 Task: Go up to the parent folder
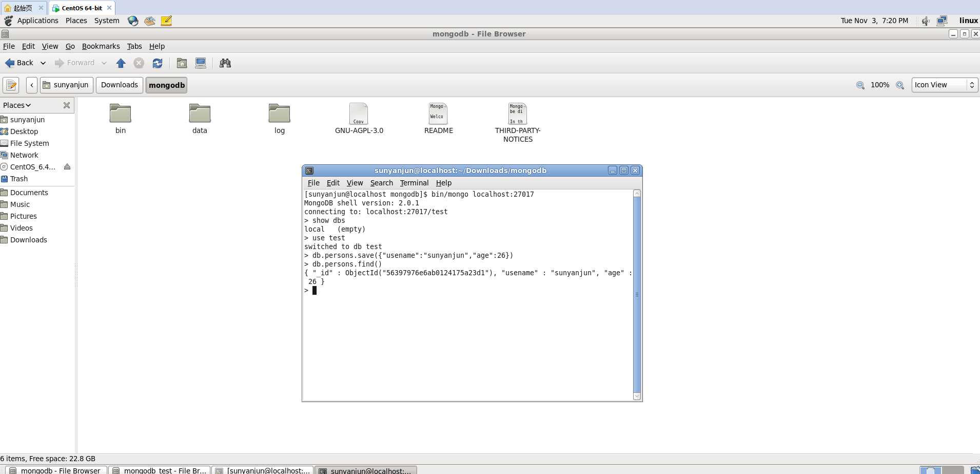pos(121,63)
